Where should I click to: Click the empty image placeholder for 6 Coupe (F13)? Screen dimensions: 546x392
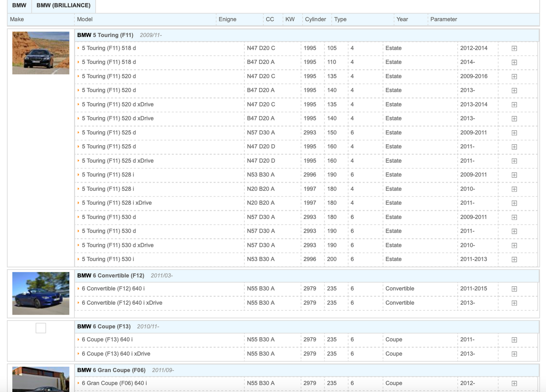click(41, 328)
